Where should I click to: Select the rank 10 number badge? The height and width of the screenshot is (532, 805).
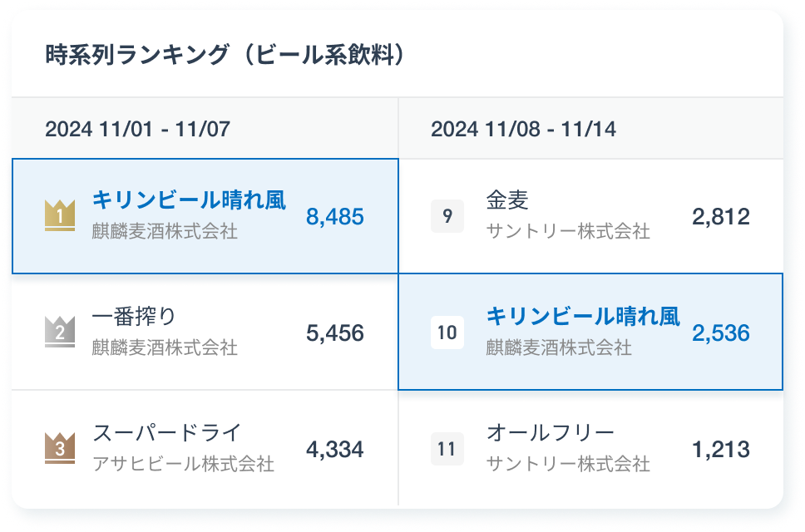point(447,332)
